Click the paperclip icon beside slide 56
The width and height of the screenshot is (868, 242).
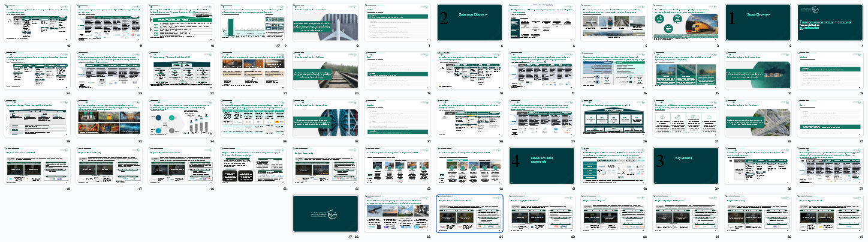point(350,237)
